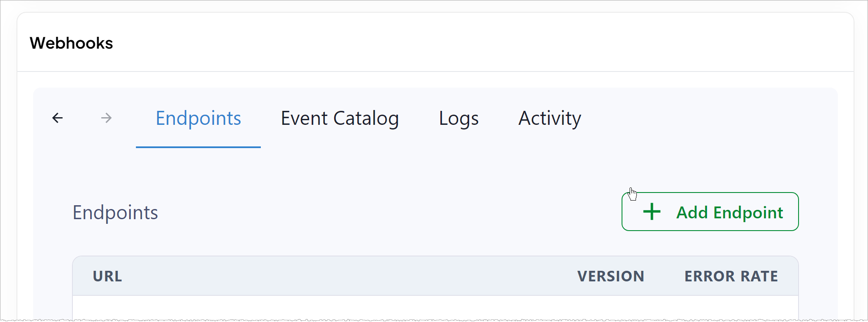868x322 pixels.
Task: Open the Logs tab
Action: pyautogui.click(x=459, y=118)
